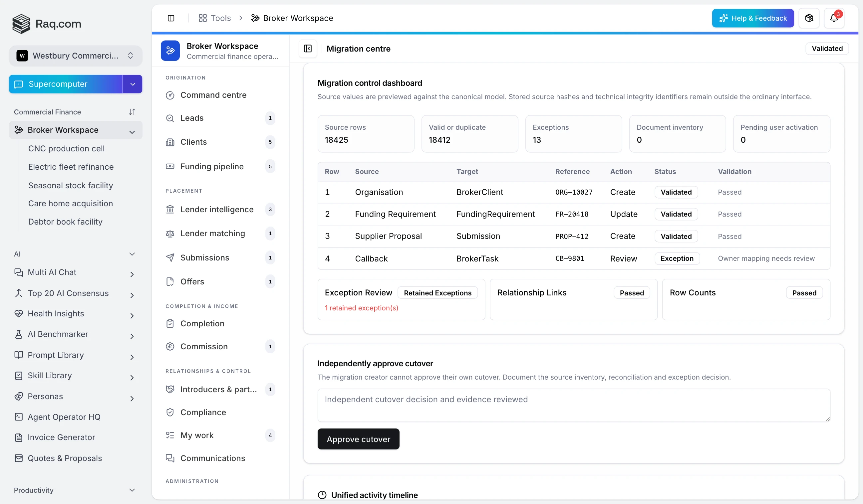This screenshot has height=504, width=863.
Task: Click the My work checklist icon
Action: pyautogui.click(x=170, y=435)
